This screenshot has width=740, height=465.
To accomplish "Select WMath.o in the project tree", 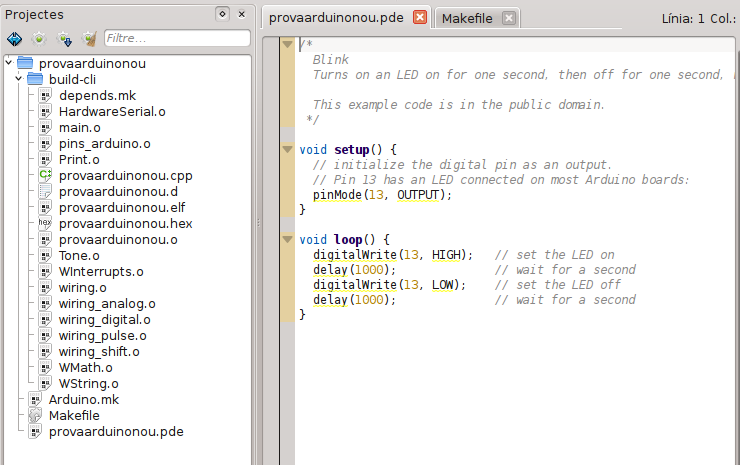I will pos(85,368).
